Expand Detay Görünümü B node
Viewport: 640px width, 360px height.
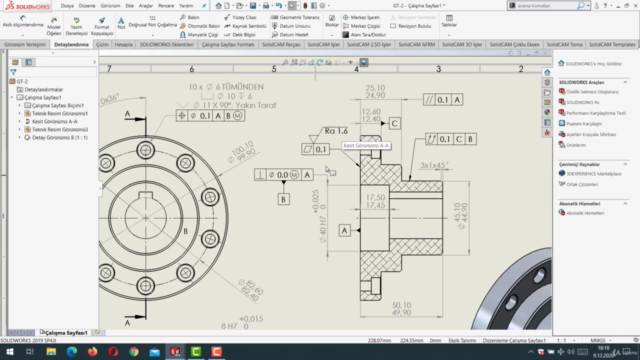coord(19,138)
